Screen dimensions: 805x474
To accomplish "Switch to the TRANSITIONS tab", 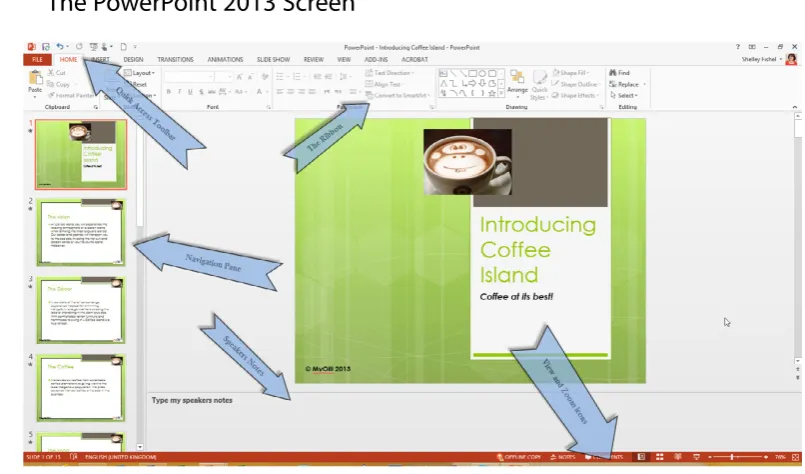I will click(176, 60).
